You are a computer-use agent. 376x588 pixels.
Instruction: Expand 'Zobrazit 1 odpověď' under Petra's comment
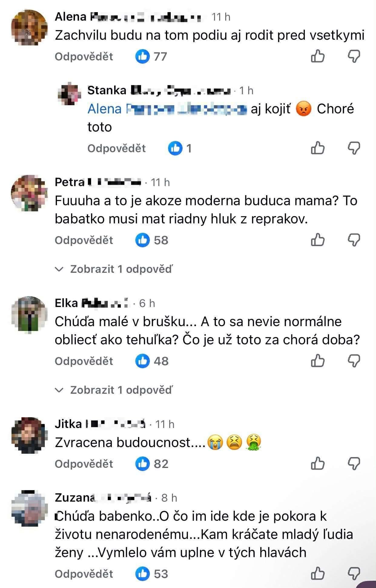[114, 269]
